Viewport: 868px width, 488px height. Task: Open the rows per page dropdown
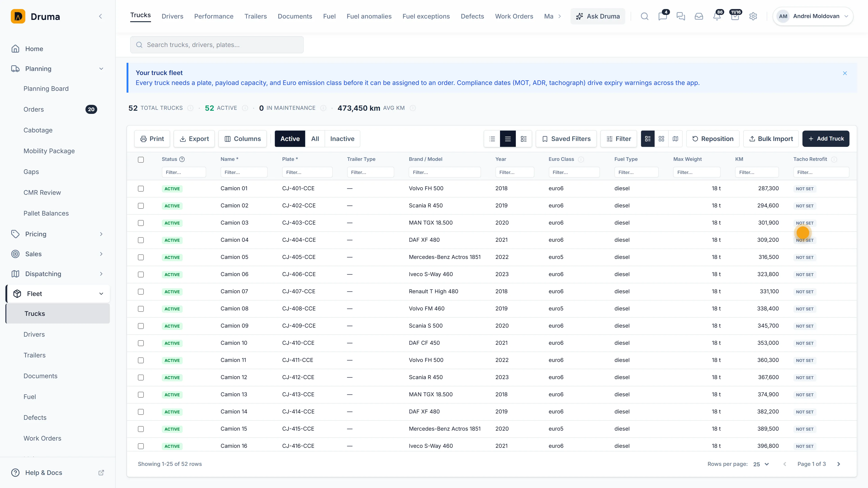click(761, 464)
